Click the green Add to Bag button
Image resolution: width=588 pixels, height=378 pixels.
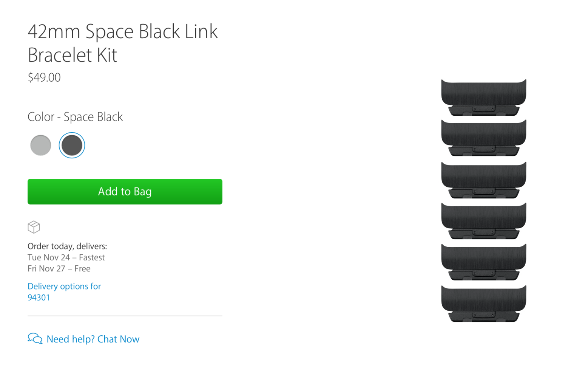(x=125, y=192)
